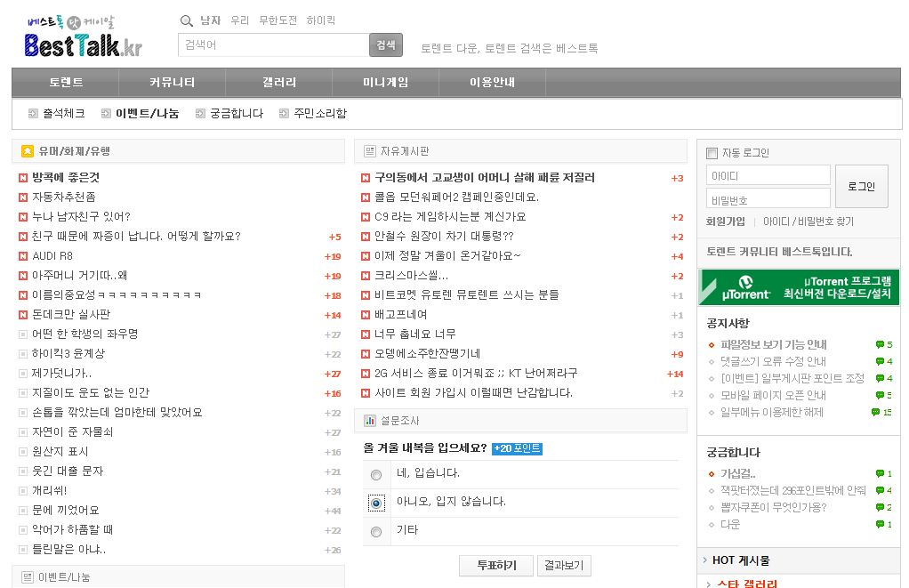Open post 사이트 회원 가입시 이럴때면 난감합니다.
This screenshot has width=909, height=588.
474,393
